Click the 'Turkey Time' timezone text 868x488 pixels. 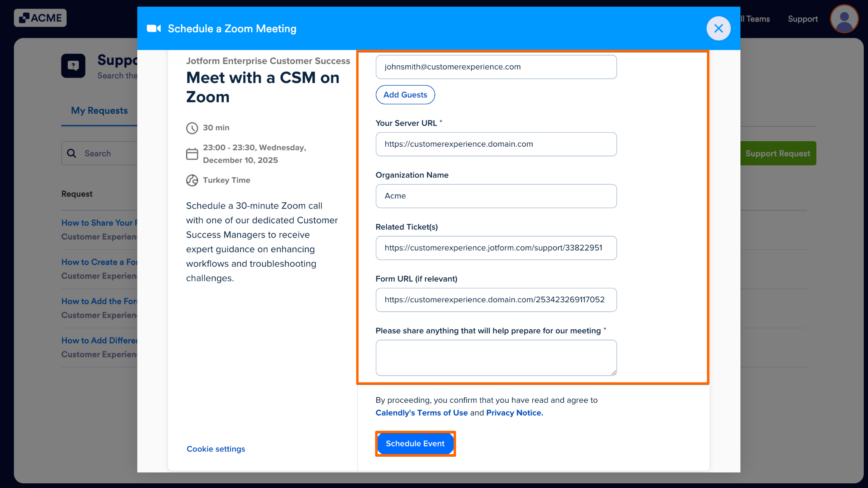pyautogui.click(x=226, y=180)
